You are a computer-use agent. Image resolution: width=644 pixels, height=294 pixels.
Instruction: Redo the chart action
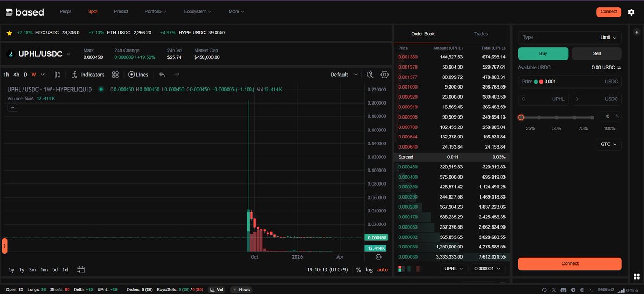click(x=177, y=75)
